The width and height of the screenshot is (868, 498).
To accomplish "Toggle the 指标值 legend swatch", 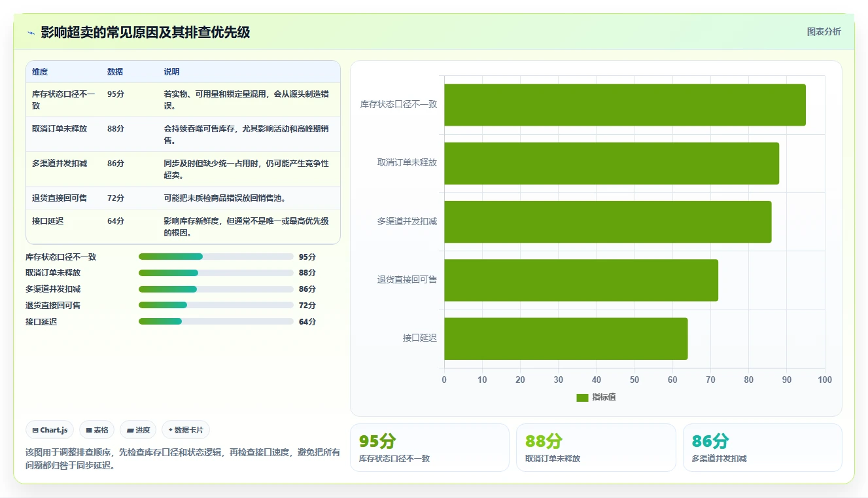I will pos(582,398).
